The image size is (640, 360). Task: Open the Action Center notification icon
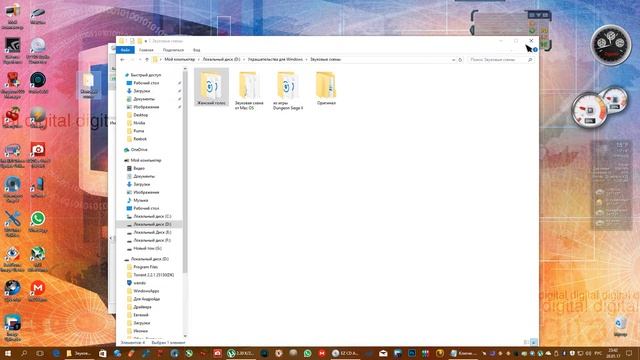630,353
